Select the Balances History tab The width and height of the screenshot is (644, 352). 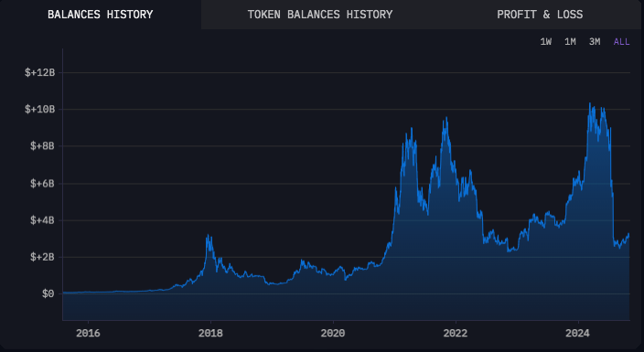click(x=101, y=15)
